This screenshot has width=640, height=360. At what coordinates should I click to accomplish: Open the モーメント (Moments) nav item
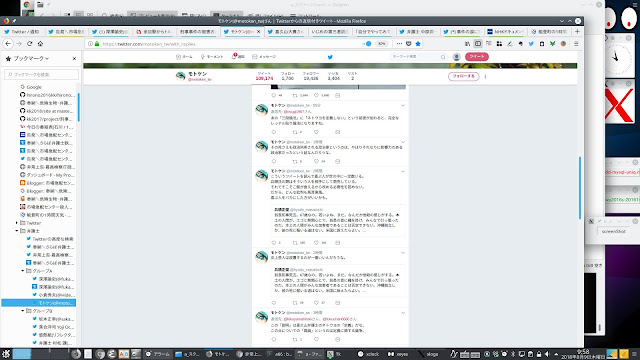212,57
